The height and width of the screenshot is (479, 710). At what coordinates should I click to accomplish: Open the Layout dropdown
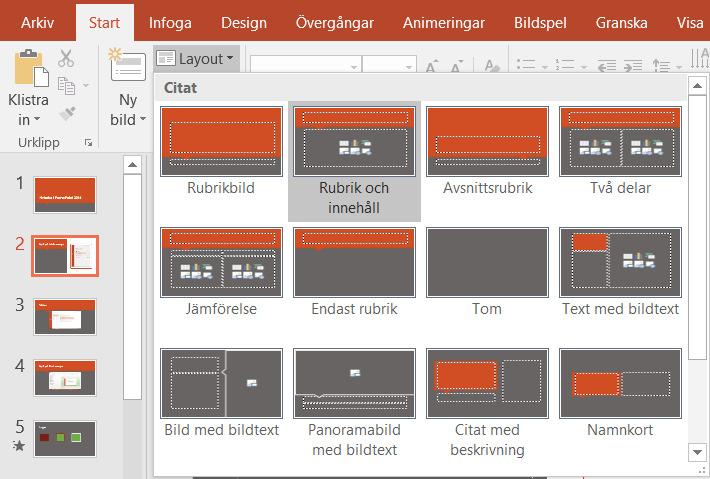coord(196,58)
